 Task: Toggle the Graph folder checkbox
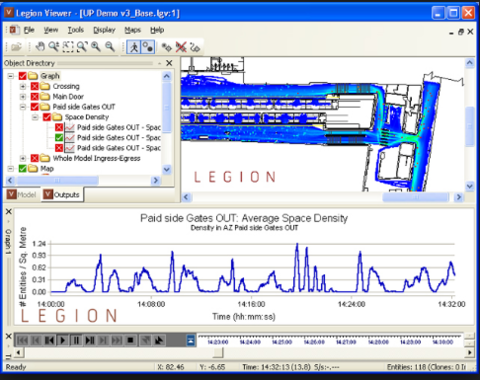(x=23, y=76)
